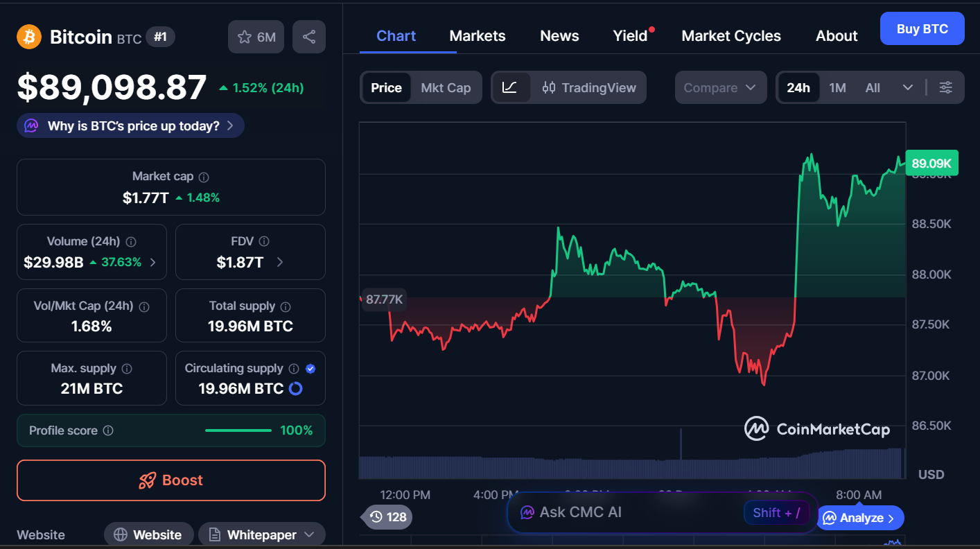The height and width of the screenshot is (549, 980).
Task: Open the share options icon
Action: 308,36
